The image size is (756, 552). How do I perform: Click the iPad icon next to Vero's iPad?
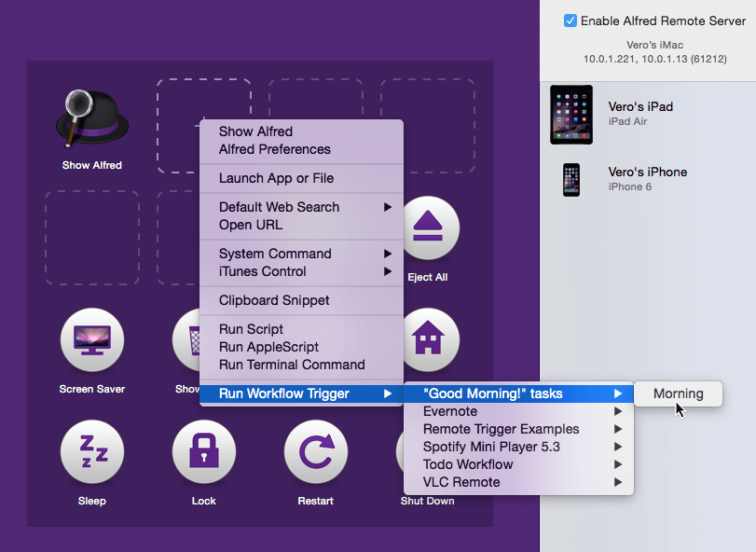point(571,115)
